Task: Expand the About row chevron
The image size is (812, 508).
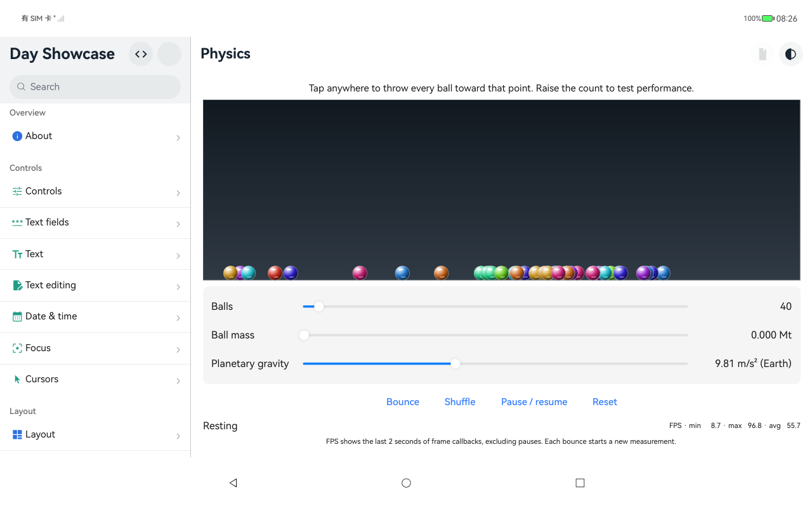Action: click(178, 138)
